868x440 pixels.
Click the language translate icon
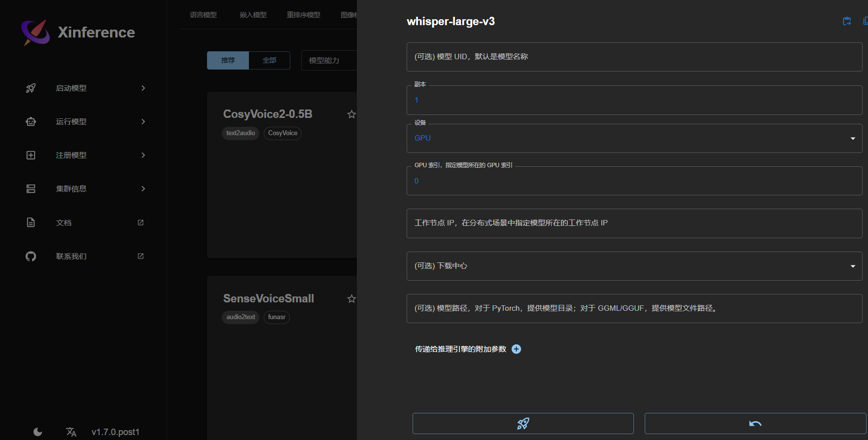click(x=71, y=432)
